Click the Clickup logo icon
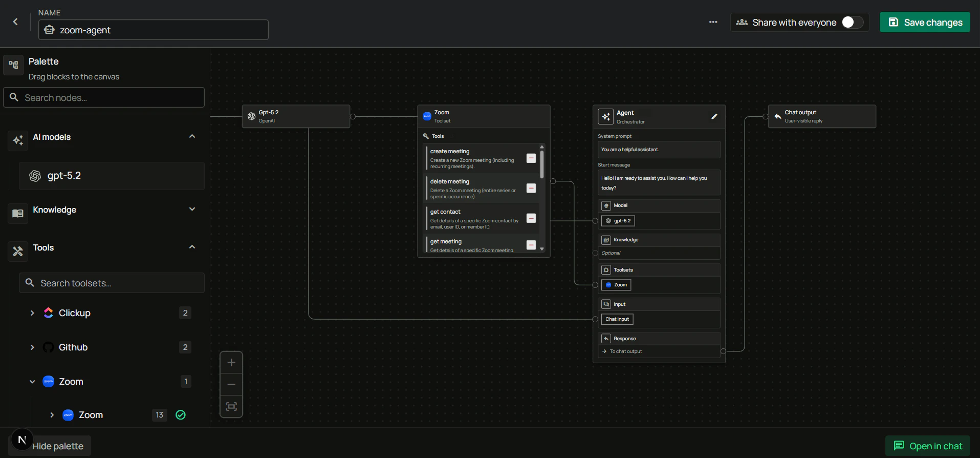This screenshot has height=458, width=980. [49, 313]
